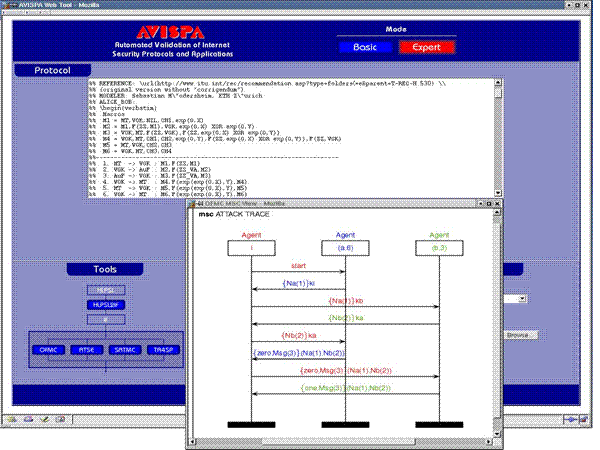Switch to Basic mode
This screenshot has width=600, height=450.
tap(362, 47)
